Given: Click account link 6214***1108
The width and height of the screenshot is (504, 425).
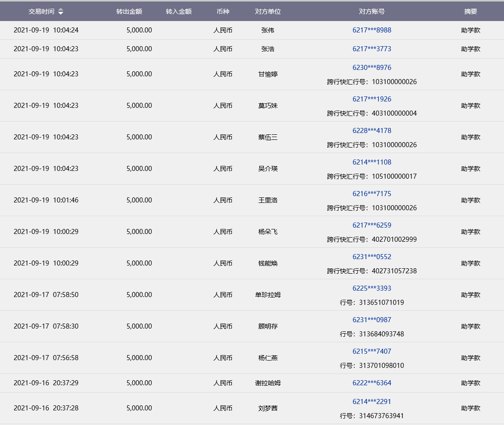Looking at the screenshot, I should coord(372,162).
